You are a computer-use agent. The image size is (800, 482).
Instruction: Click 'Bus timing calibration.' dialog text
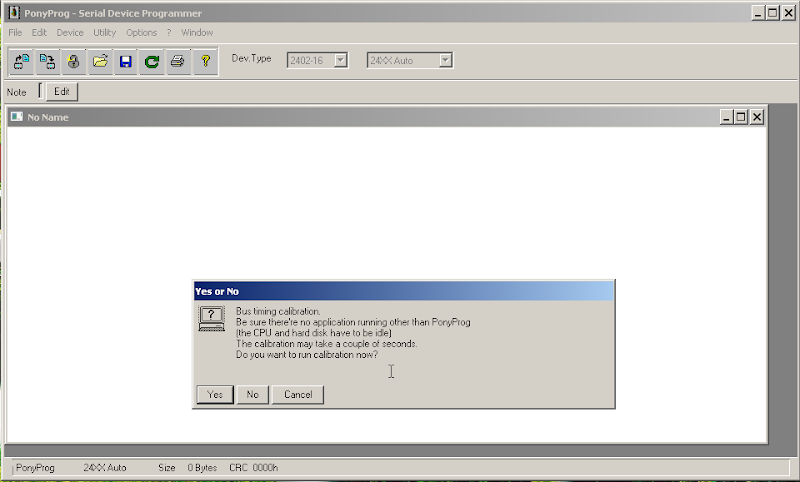coord(278,311)
